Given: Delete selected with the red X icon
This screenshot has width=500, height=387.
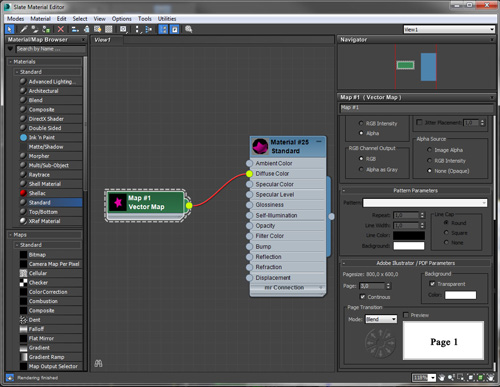Looking at the screenshot, I should [61, 29].
